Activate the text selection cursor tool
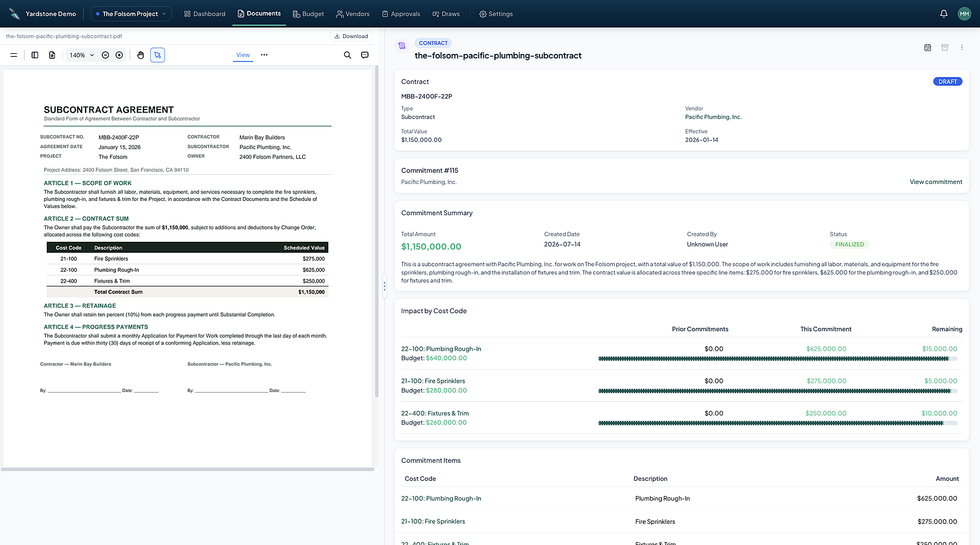Viewport: 980px width, 545px height. pyautogui.click(x=157, y=55)
